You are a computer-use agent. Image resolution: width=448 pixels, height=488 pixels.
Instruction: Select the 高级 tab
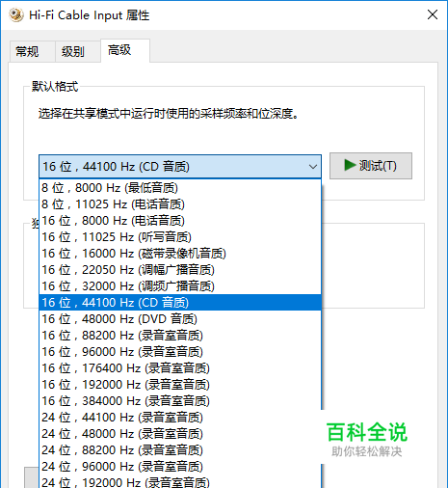click(x=125, y=50)
